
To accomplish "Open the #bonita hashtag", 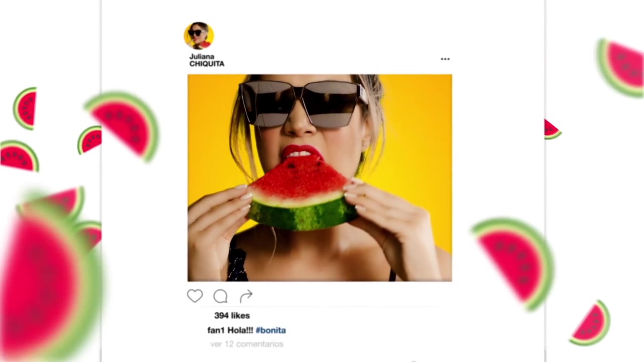I will point(271,330).
